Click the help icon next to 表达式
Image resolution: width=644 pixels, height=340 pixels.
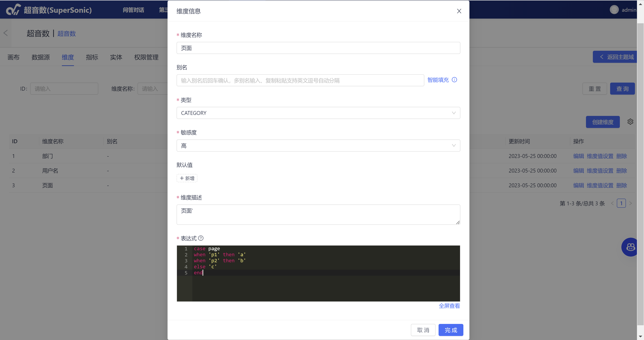[x=201, y=238]
